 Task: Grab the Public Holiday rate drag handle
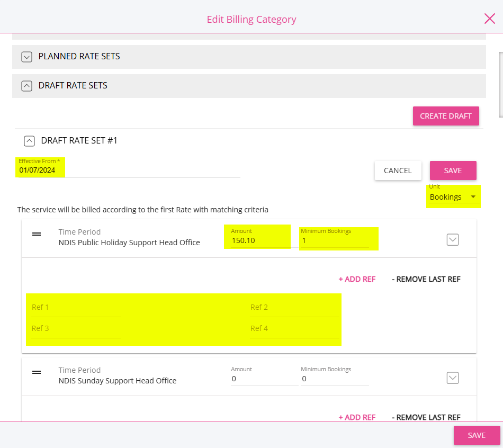[37, 234]
